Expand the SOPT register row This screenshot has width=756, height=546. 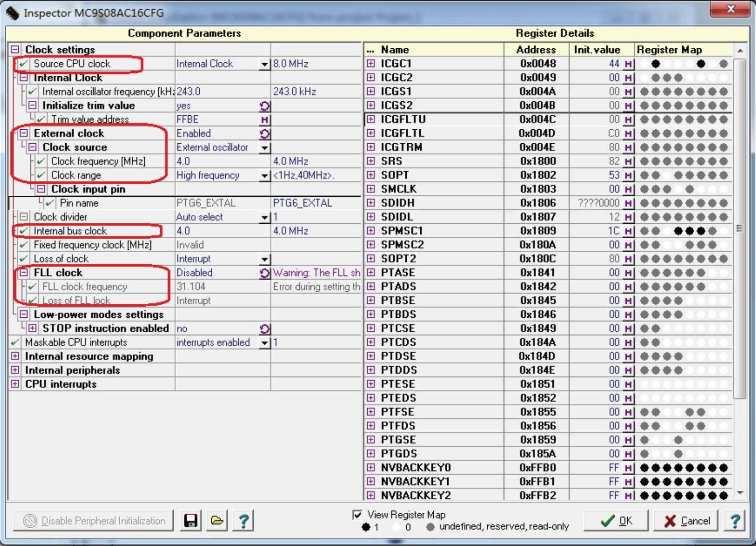pyautogui.click(x=371, y=175)
